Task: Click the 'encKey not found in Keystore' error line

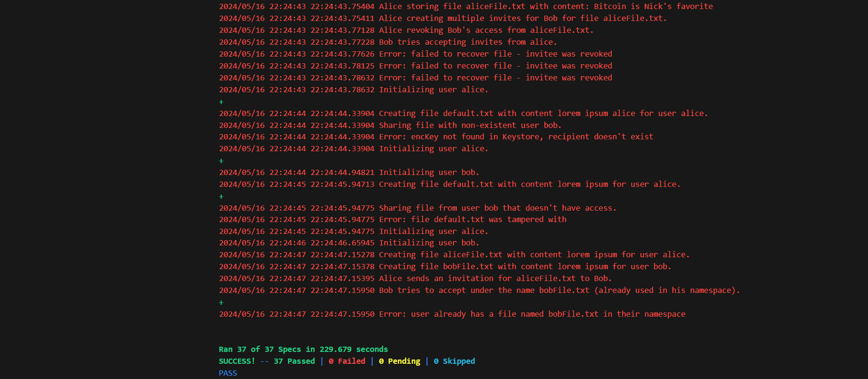Action: pyautogui.click(x=436, y=136)
